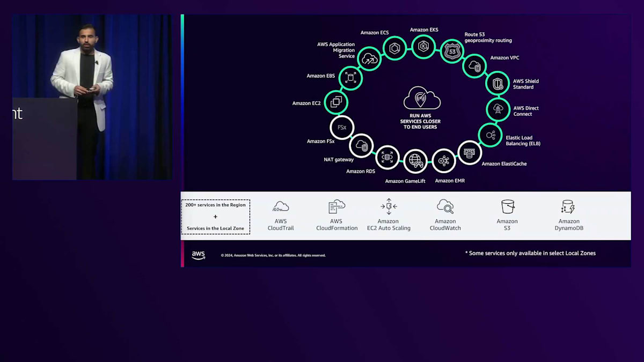Image resolution: width=644 pixels, height=362 pixels.
Task: Click the Amazon EKS circle icon
Action: pyautogui.click(x=423, y=47)
